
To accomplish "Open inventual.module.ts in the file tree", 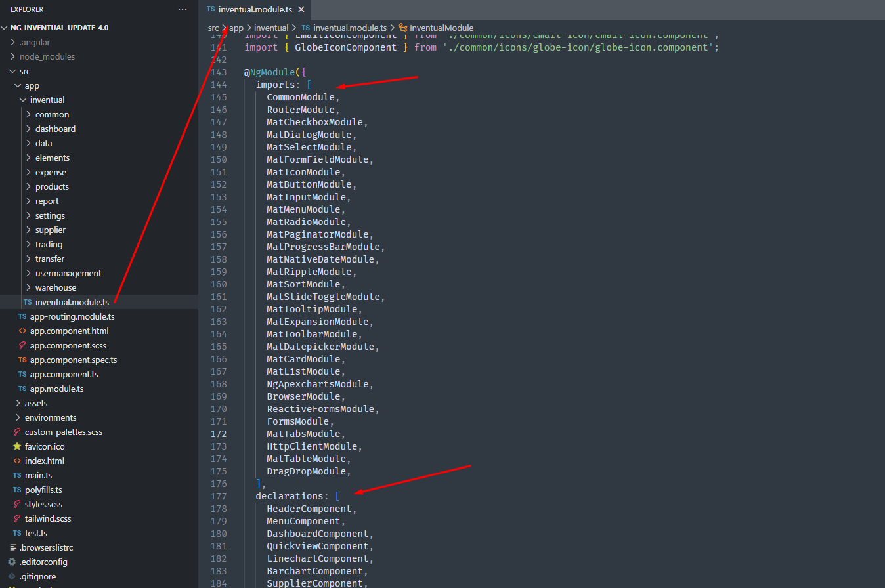I will pos(98,302).
